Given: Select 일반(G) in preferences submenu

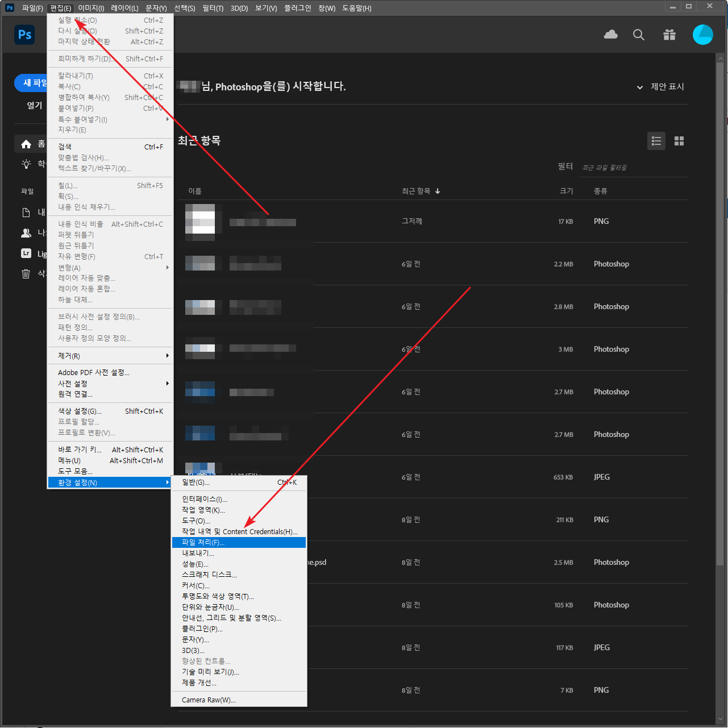Looking at the screenshot, I should click(x=239, y=482).
